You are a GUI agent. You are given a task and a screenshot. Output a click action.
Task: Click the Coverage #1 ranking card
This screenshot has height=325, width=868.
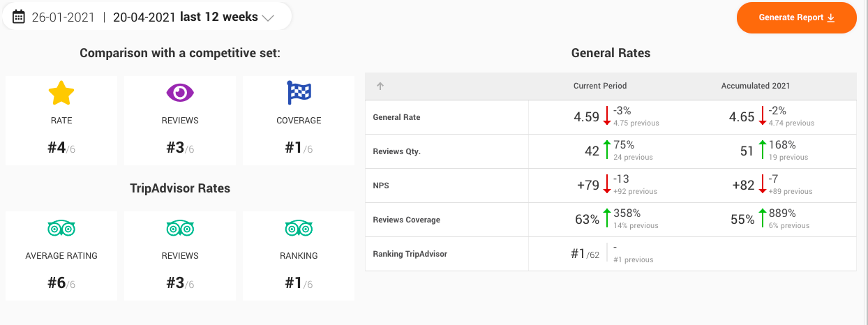(299, 121)
